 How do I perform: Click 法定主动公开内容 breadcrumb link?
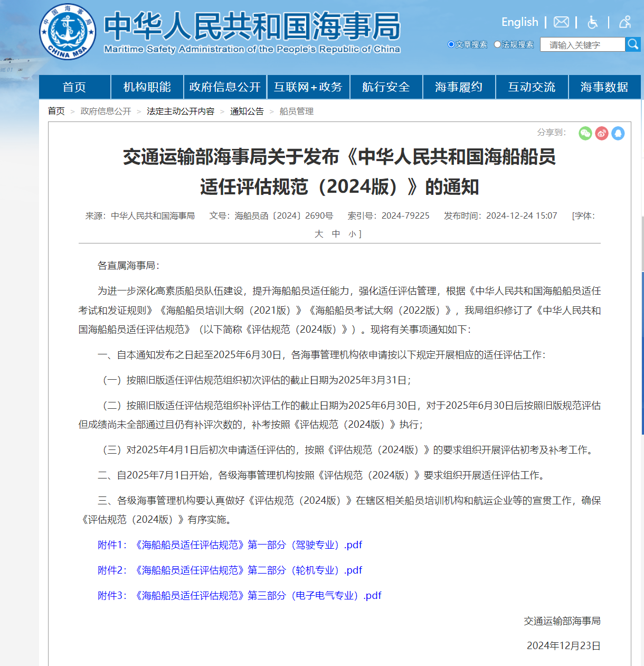(x=181, y=111)
